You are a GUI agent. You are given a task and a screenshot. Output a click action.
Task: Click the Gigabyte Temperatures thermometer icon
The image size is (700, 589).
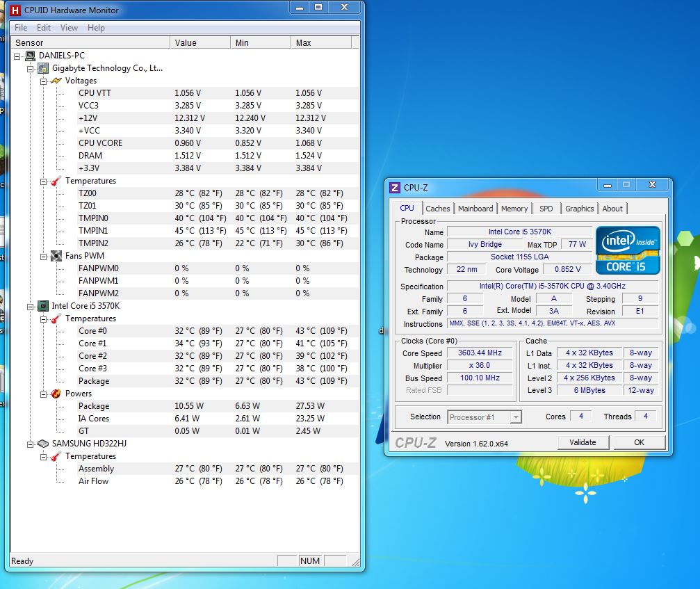point(56,181)
